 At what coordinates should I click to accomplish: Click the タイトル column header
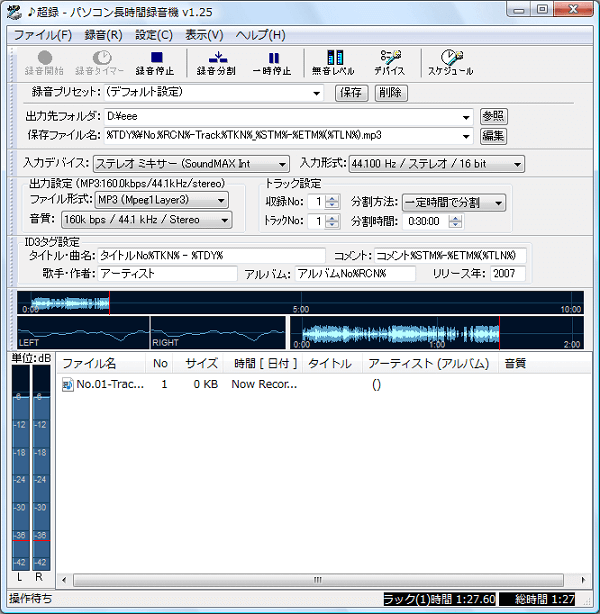[333, 364]
